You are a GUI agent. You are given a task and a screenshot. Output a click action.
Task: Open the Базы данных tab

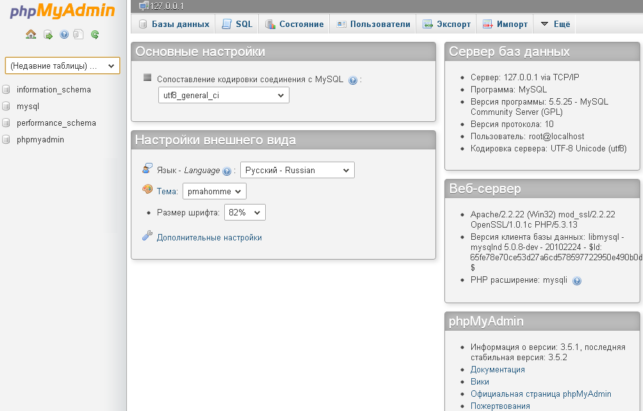pyautogui.click(x=174, y=24)
